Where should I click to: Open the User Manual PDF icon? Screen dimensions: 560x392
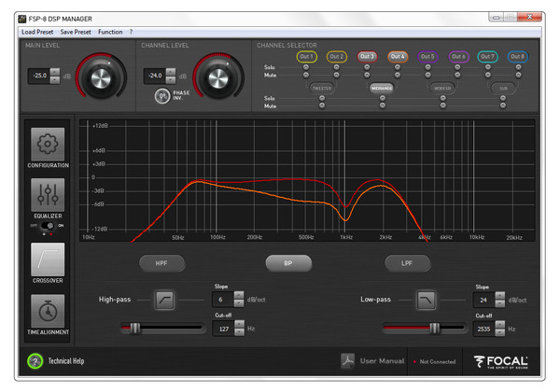(347, 361)
